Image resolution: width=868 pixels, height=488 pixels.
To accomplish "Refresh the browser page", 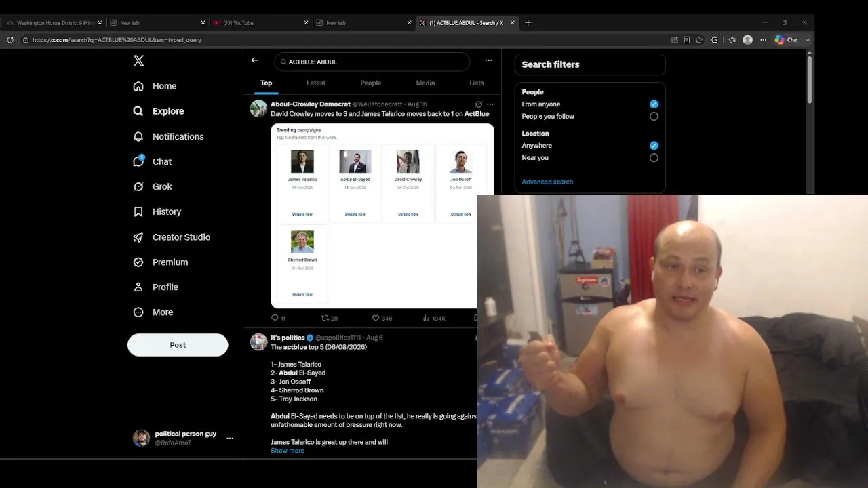I will [x=9, y=40].
